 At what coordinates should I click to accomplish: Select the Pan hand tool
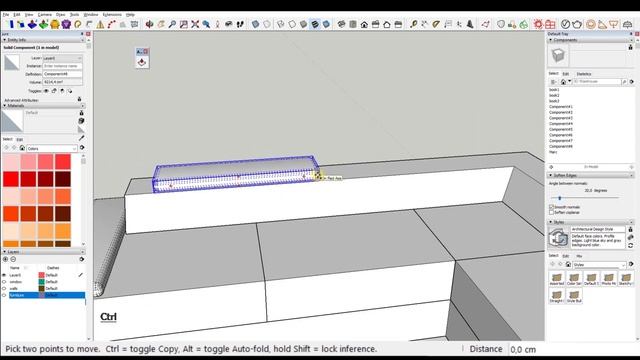click(161, 24)
